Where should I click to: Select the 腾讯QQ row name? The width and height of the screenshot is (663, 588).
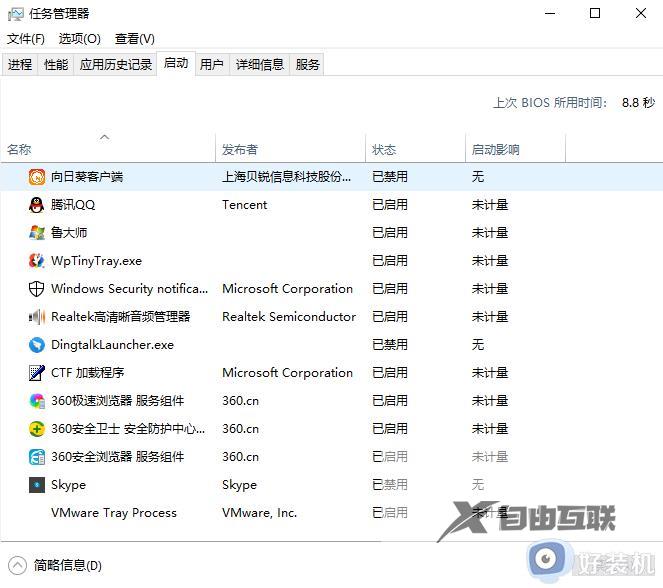pyautogui.click(x=73, y=205)
